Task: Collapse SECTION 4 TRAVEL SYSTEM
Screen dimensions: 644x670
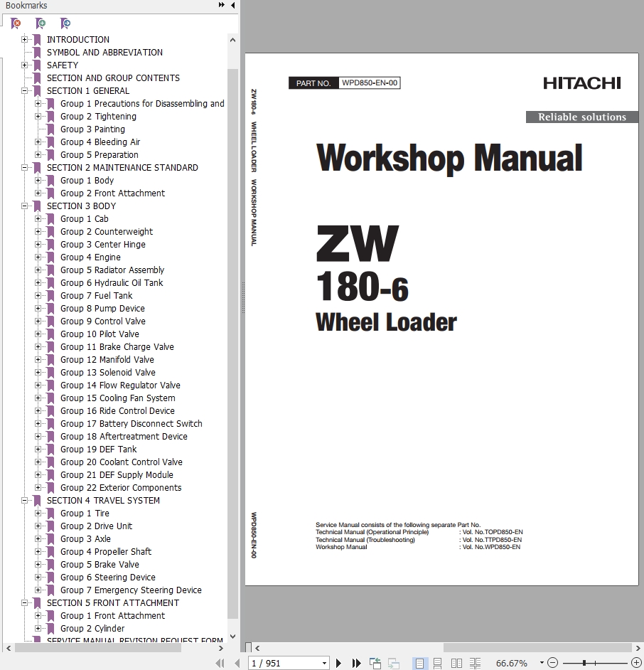Action: pos(24,500)
